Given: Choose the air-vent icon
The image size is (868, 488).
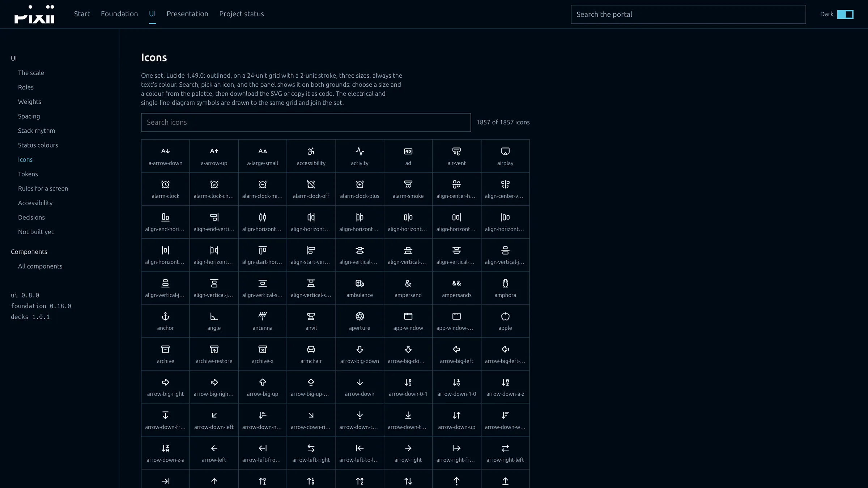Looking at the screenshot, I should [457, 156].
